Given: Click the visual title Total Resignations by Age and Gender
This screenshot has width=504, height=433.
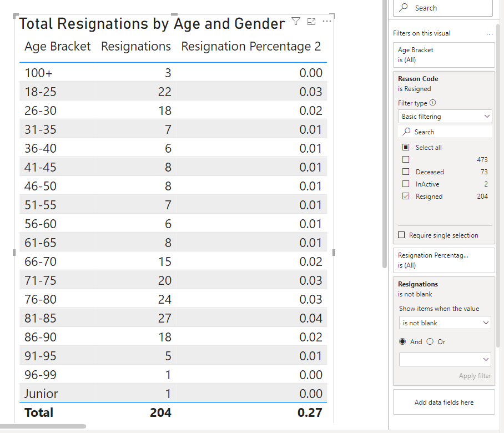Looking at the screenshot, I should [152, 24].
